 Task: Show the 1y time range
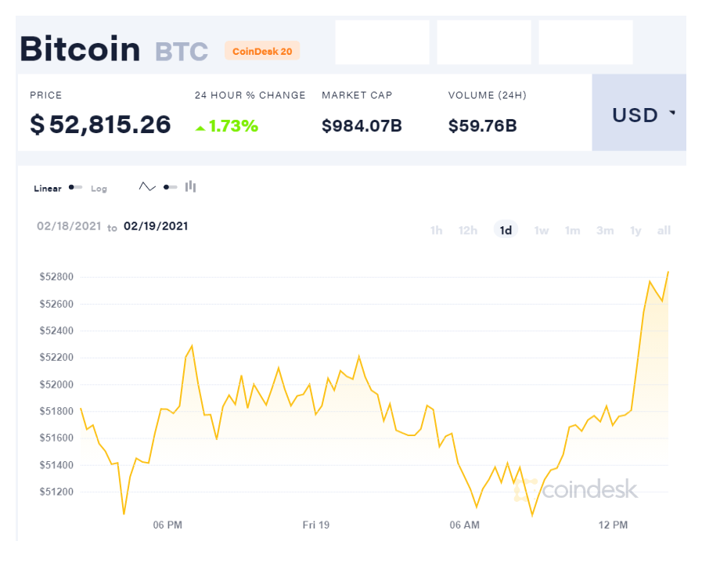[635, 230]
